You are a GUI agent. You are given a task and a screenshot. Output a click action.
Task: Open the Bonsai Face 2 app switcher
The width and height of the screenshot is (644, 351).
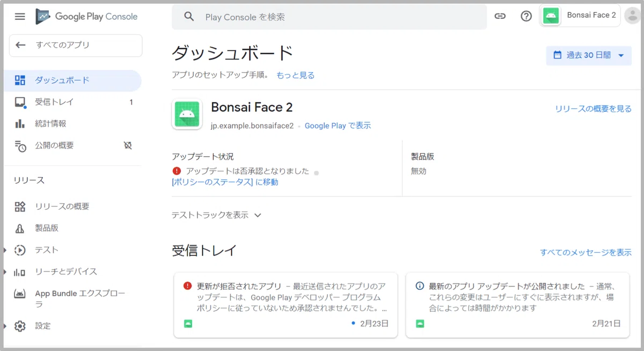coord(580,16)
